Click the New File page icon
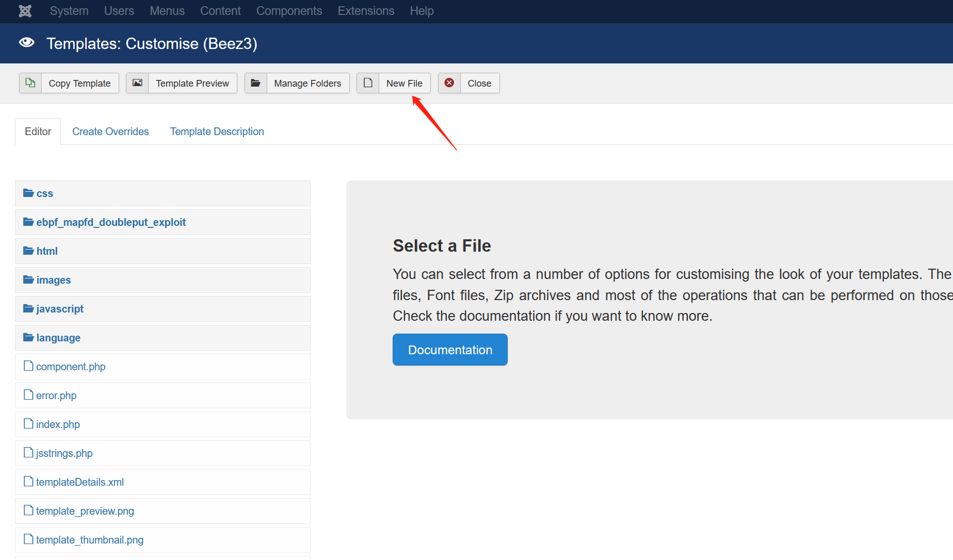Image resolution: width=953 pixels, height=560 pixels. tap(368, 83)
